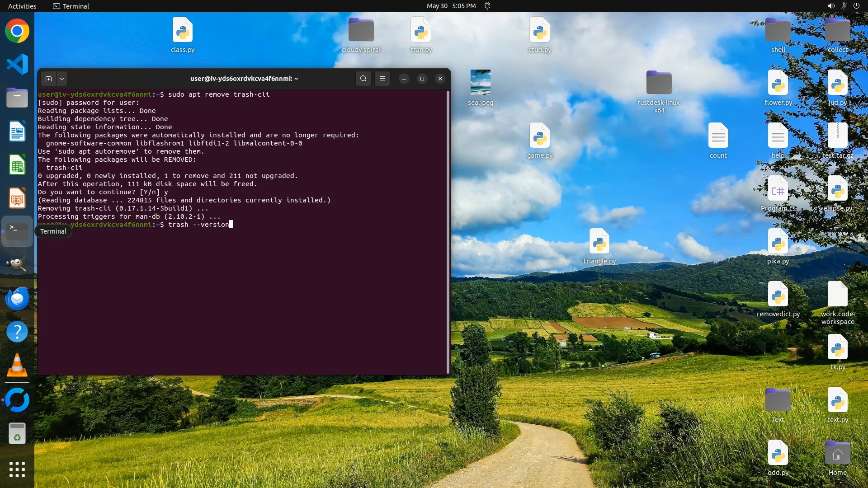The image size is (868, 488).
Task: Select the rustdesk-linux-x64 folder
Action: click(659, 83)
